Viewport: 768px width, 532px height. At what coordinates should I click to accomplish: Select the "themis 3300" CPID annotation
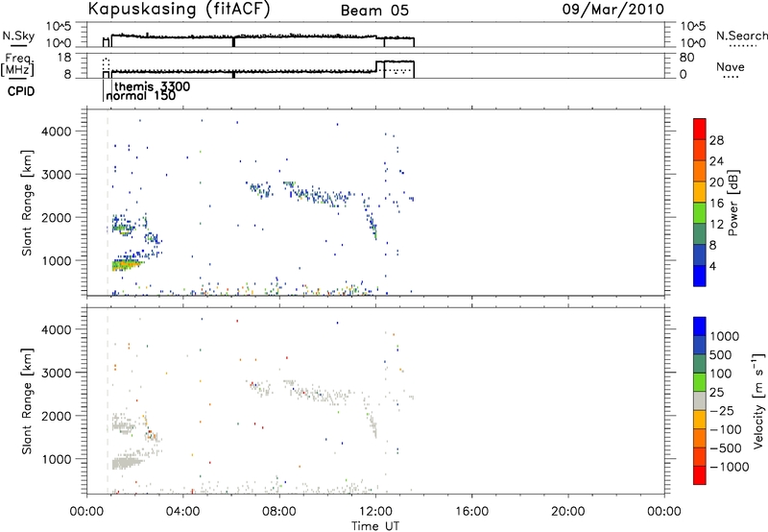tap(153, 86)
